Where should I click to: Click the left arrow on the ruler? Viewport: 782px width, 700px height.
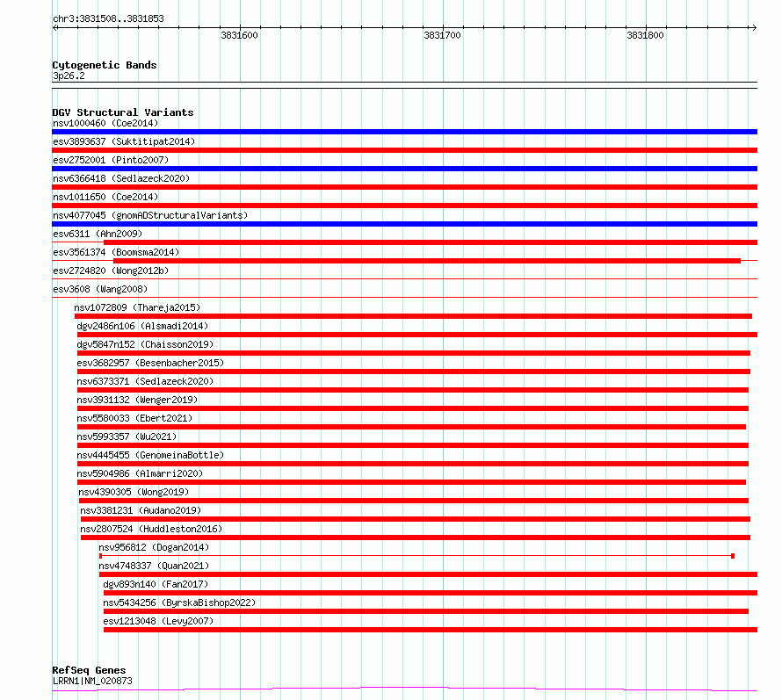[55, 27]
